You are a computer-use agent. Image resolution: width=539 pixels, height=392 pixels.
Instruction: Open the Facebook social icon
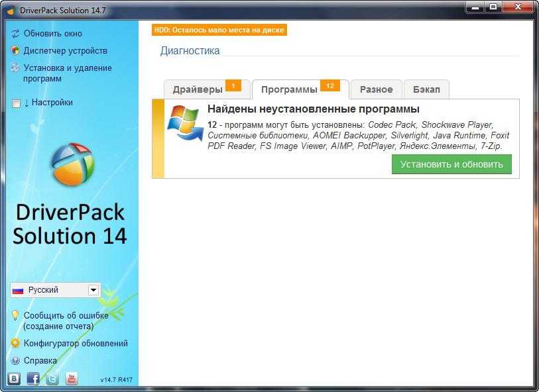33,379
